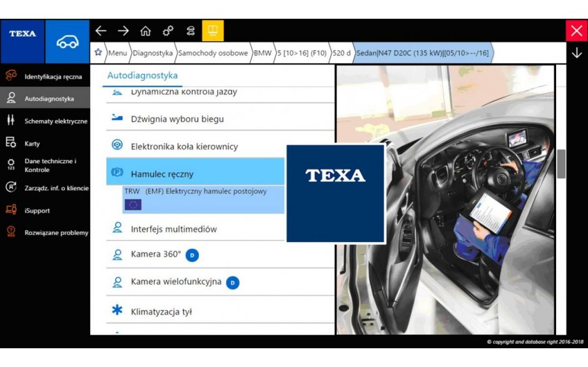588x367 pixels.
Task: Open Identyfikacja ręczna in the sidebar
Action: pos(45,76)
